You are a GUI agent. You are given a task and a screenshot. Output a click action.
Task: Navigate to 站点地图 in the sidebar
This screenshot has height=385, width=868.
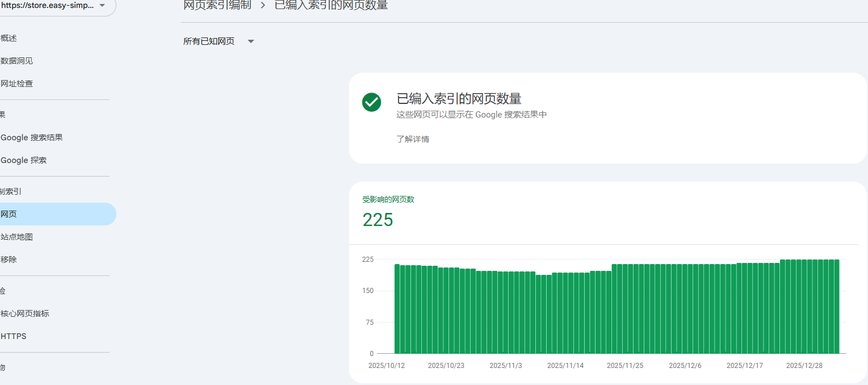coord(17,237)
